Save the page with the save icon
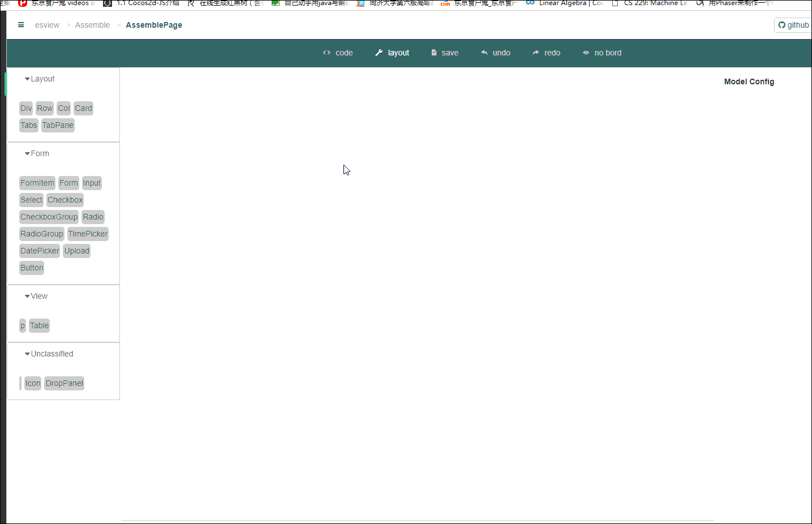This screenshot has width=812, height=524. 445,53
